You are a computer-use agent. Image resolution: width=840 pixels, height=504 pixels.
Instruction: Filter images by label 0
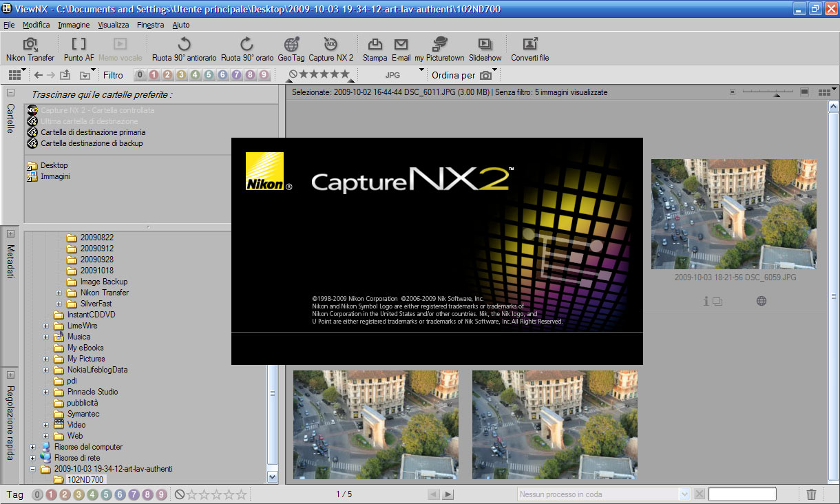(140, 75)
